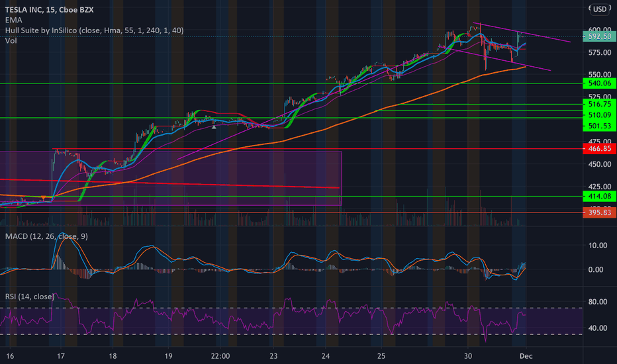The height and width of the screenshot is (364, 617).
Task: Select the green horizontal line at 540.06
Action: point(291,83)
